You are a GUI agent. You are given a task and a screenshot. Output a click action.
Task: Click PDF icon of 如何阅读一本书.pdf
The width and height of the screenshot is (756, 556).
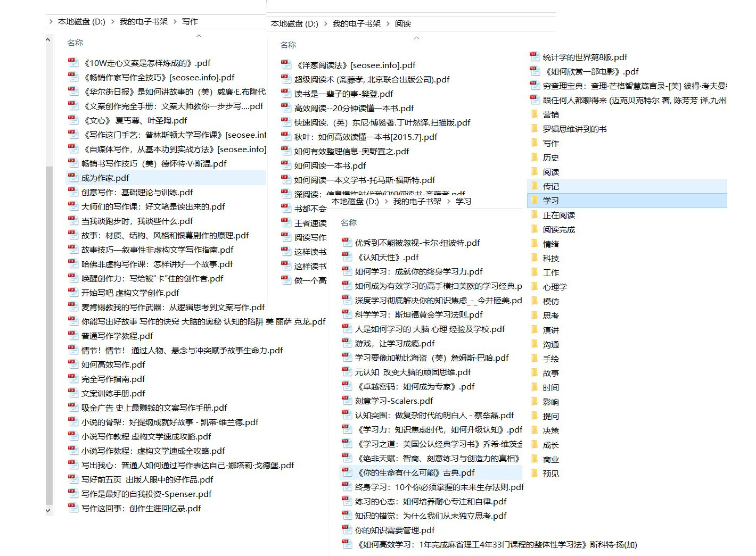pyautogui.click(x=286, y=165)
